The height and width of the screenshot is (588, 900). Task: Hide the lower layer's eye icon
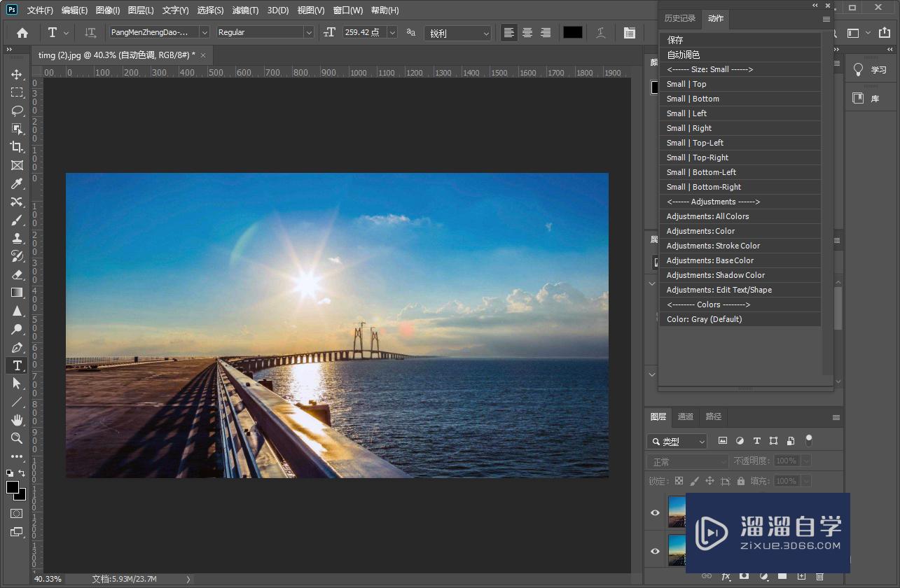coord(655,551)
